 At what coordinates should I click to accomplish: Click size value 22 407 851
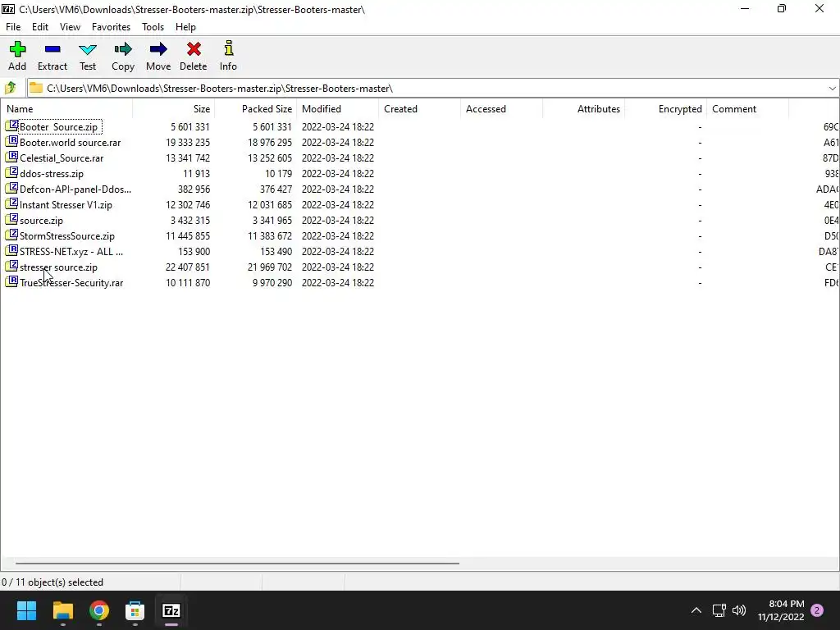[188, 267]
